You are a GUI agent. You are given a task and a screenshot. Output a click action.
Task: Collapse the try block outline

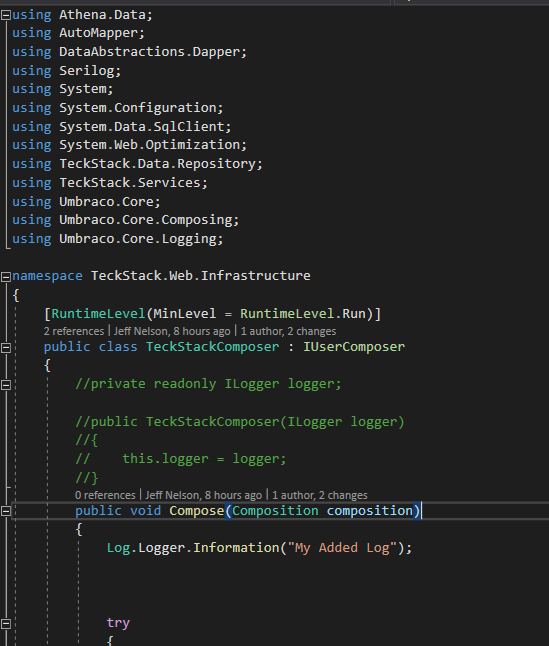6,623
